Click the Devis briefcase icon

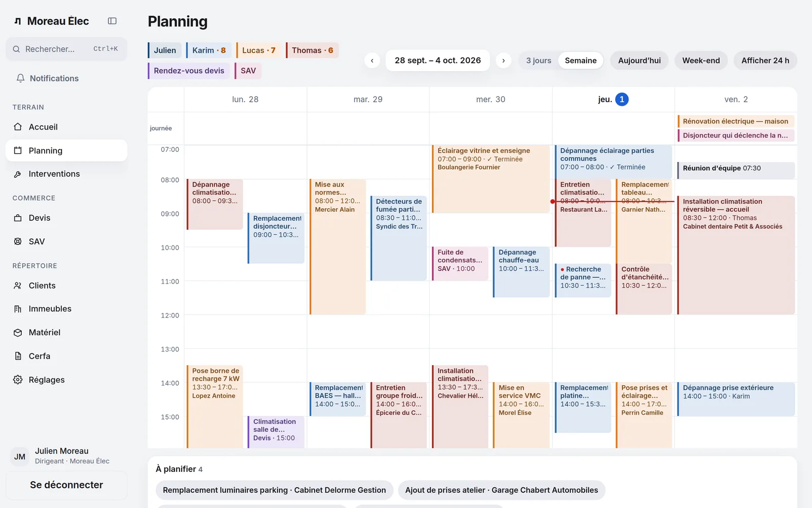[18, 218]
